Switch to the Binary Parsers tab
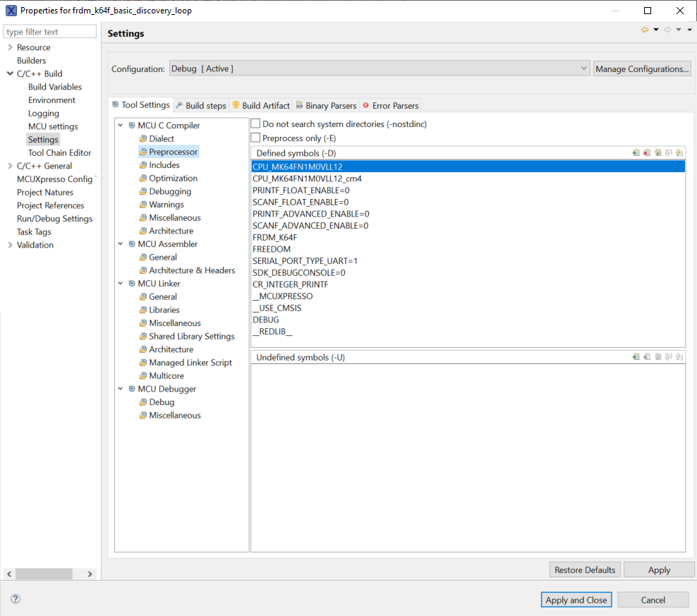 pyautogui.click(x=326, y=105)
